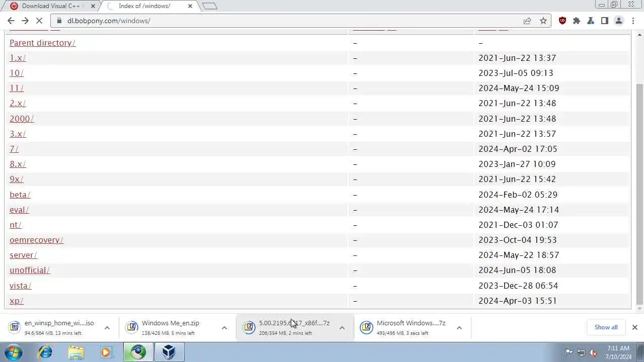Open the nt/ folder link
Viewport: 644px width, 362px height.
tap(16, 225)
